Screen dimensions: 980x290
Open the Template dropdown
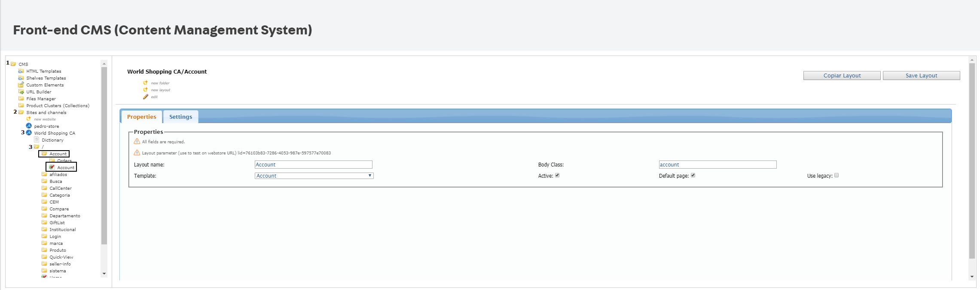coord(314,176)
